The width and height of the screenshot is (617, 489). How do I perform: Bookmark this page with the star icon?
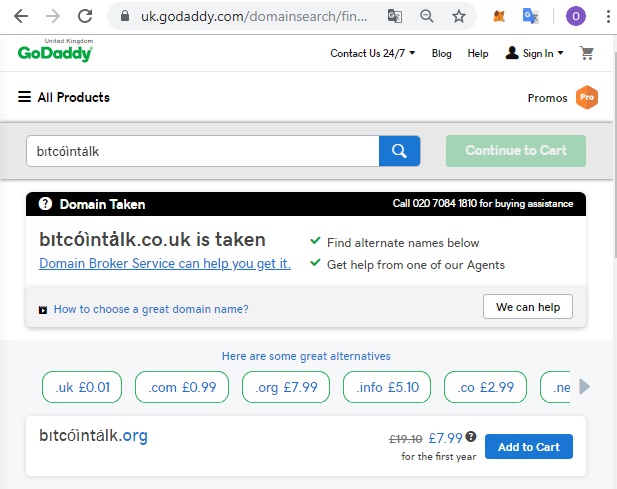click(458, 16)
